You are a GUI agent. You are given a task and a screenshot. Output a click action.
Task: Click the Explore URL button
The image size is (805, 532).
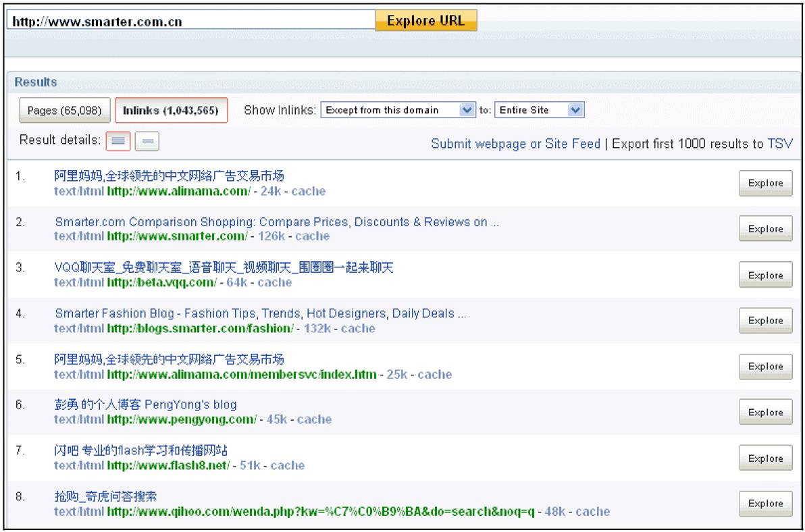[426, 20]
